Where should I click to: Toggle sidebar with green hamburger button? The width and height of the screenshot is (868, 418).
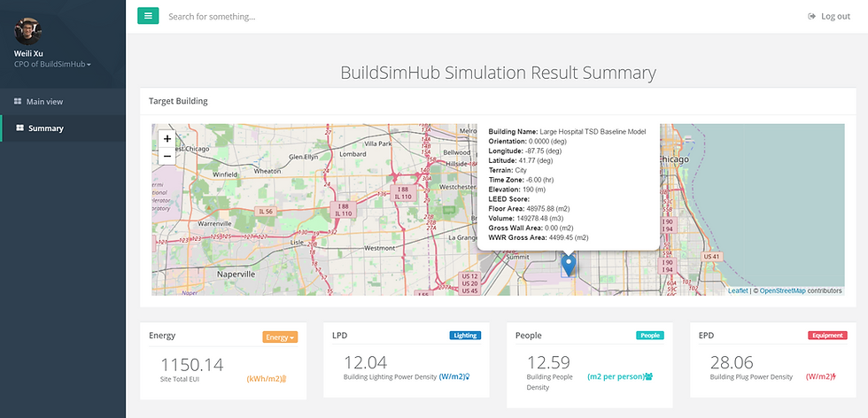pyautogui.click(x=148, y=16)
